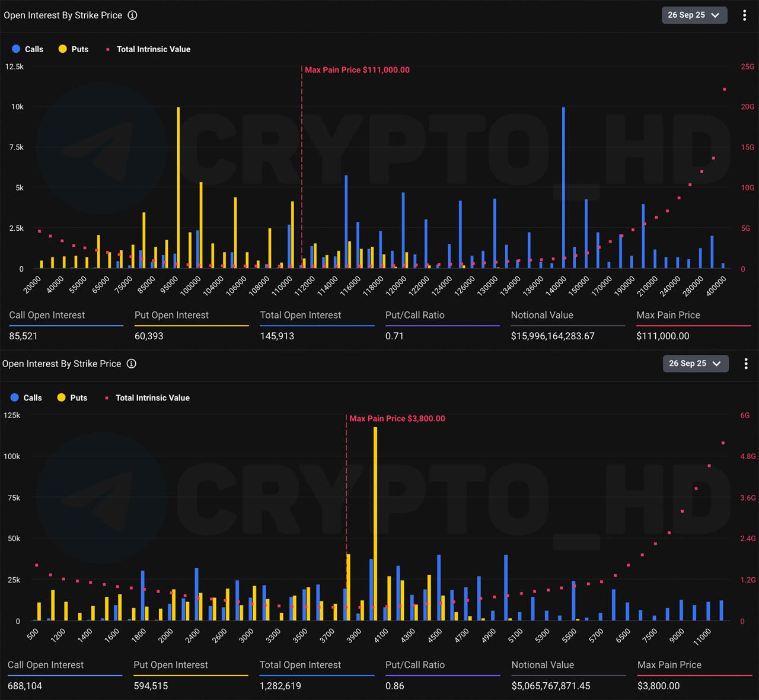The height and width of the screenshot is (700, 759).
Task: Select the Notional Value stat in bottom panel
Action: pyautogui.click(x=568, y=675)
